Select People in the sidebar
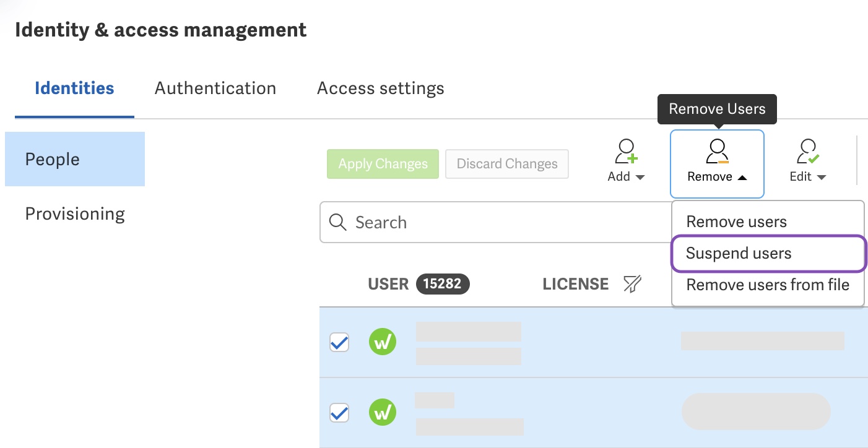 [75, 159]
